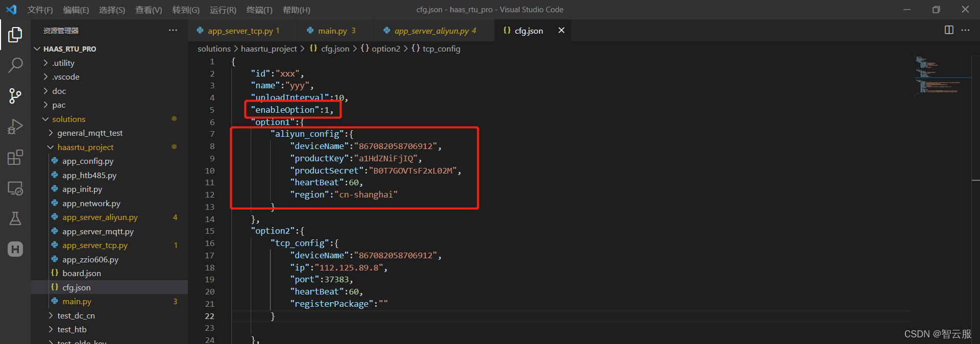This screenshot has height=344, width=980.
Task: Expand the doc folder
Action: coord(109,91)
